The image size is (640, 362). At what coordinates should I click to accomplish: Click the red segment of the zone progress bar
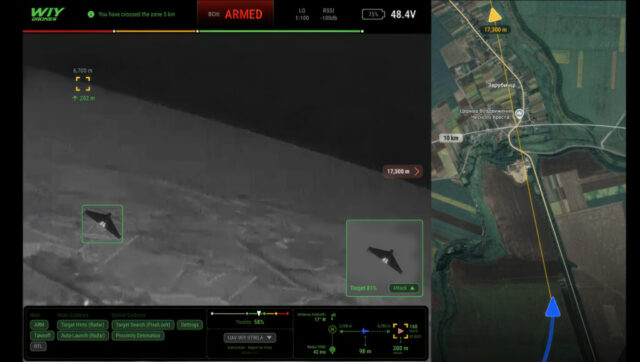click(68, 31)
